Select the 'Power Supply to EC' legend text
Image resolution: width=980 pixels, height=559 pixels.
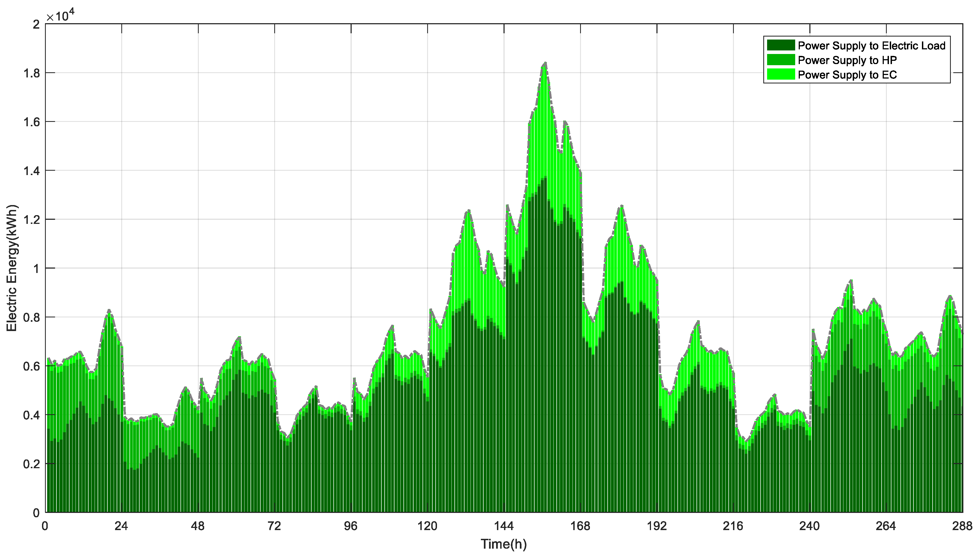click(847, 75)
